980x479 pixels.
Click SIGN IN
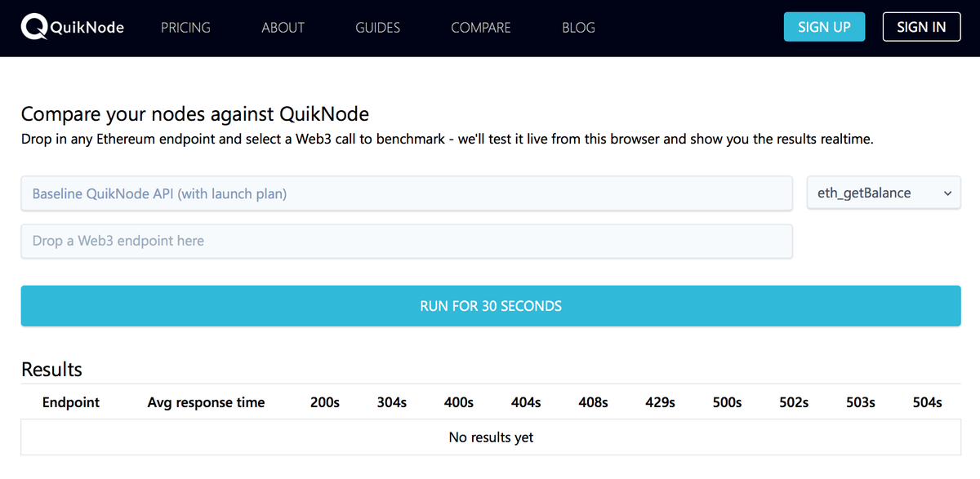click(921, 26)
